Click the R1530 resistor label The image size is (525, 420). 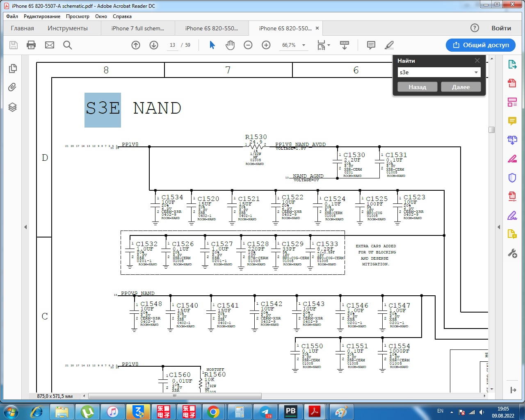click(x=256, y=137)
